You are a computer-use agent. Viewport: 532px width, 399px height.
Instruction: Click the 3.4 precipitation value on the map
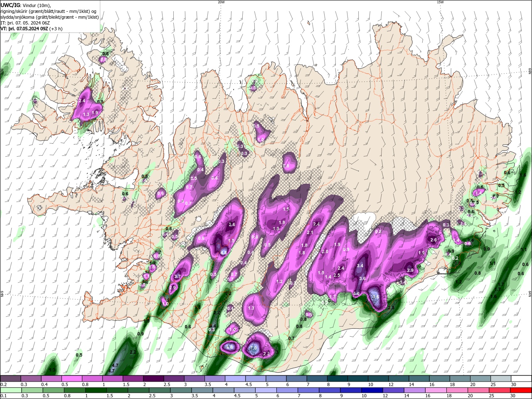pyautogui.click(x=360, y=266)
